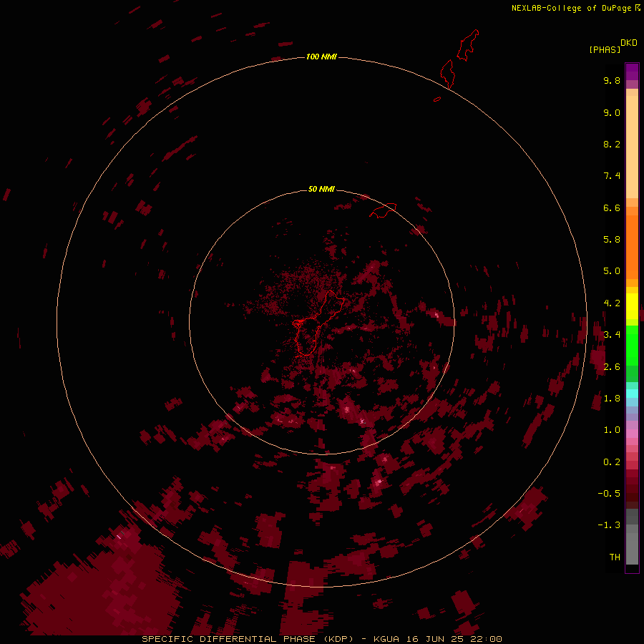Click the -0.5 value on the color scale

click(x=609, y=494)
